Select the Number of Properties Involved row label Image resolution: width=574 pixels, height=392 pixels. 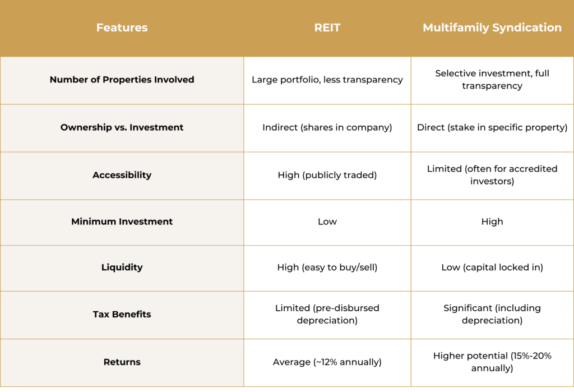tap(122, 80)
